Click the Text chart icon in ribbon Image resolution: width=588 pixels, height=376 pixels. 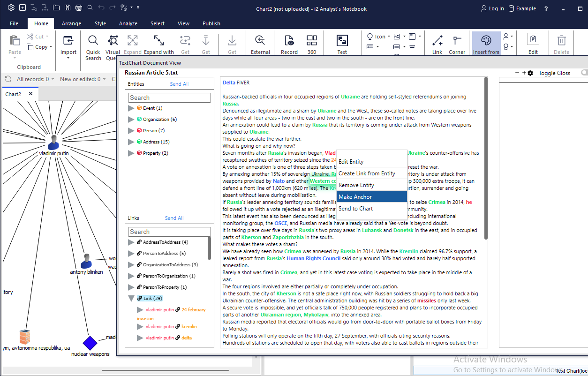pos(342,41)
